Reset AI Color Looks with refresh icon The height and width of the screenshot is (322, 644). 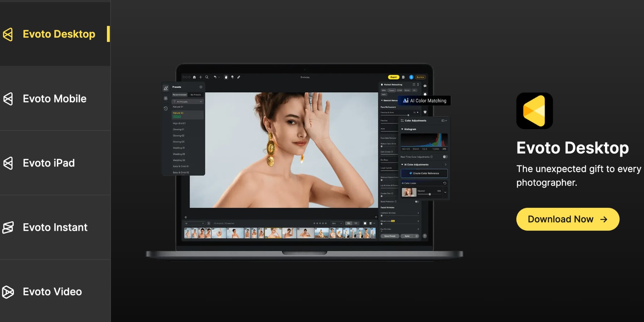(445, 183)
